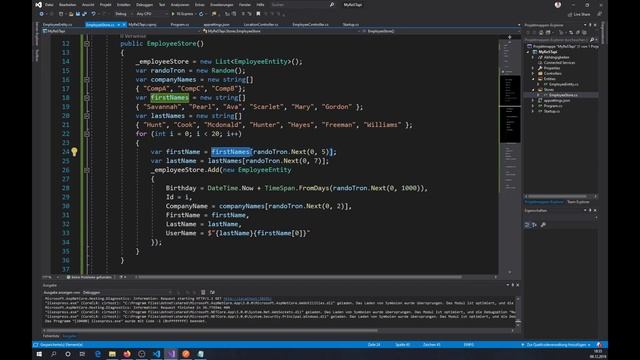The width and height of the screenshot is (640, 360).
Task: Click the output window horizontal scrollbar
Action: pos(212,331)
